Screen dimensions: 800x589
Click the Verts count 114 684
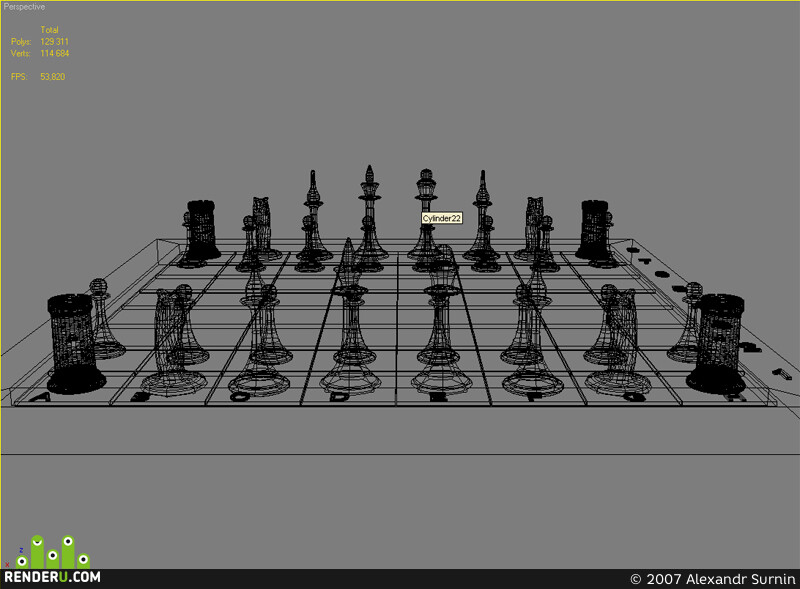click(55, 53)
